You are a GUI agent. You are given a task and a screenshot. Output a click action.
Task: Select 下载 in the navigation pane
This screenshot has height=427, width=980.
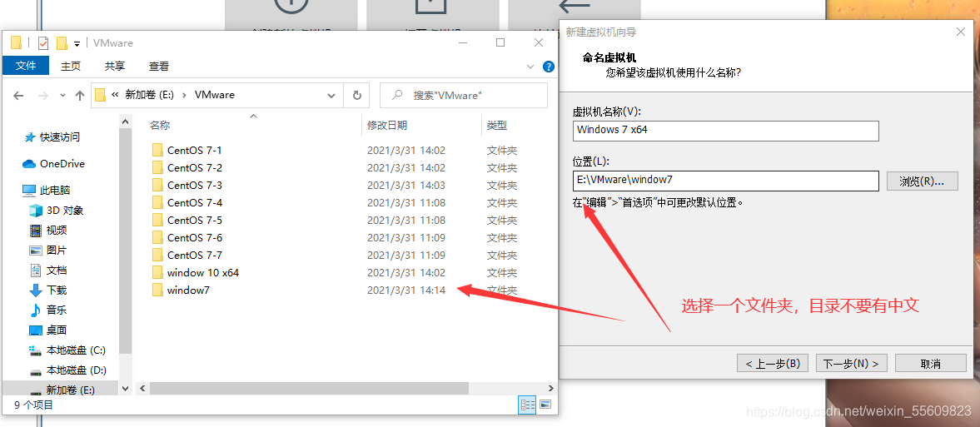(57, 290)
